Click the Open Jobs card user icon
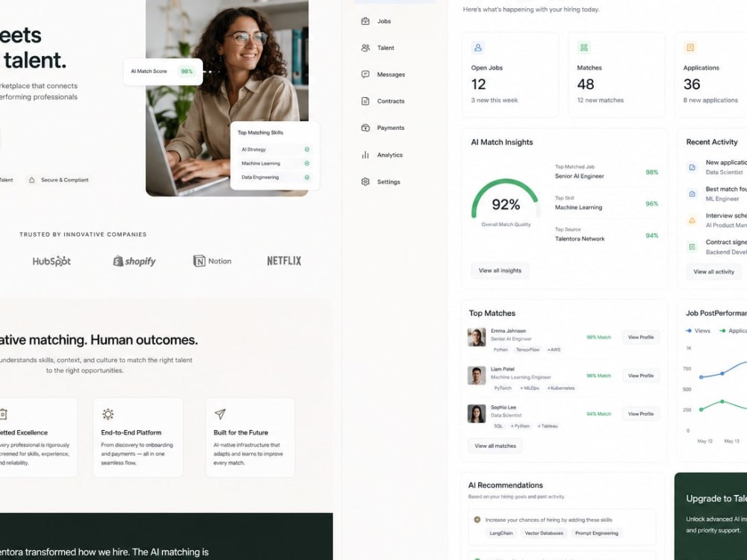This screenshot has height=560, width=747. coord(478,47)
